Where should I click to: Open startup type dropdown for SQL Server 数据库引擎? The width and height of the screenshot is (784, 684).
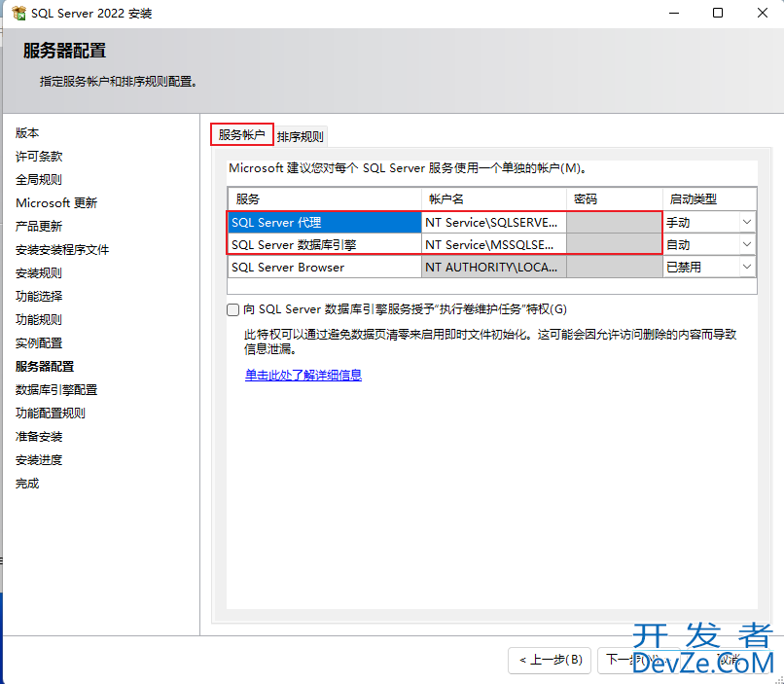pyautogui.click(x=747, y=244)
